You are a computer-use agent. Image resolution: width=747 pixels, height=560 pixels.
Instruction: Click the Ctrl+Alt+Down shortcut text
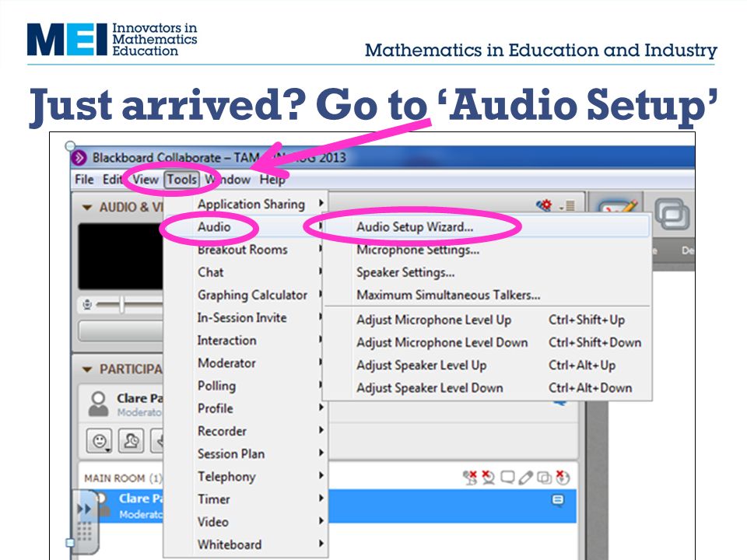pos(591,388)
